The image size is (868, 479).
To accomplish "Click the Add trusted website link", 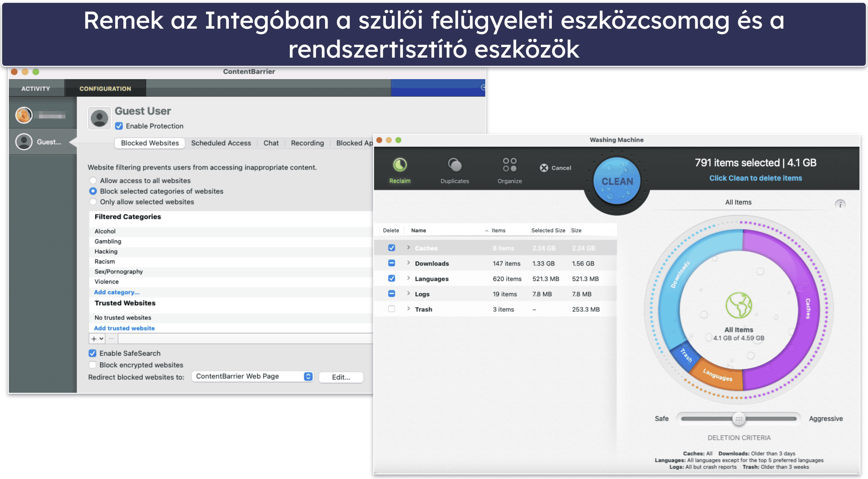I will (x=124, y=328).
